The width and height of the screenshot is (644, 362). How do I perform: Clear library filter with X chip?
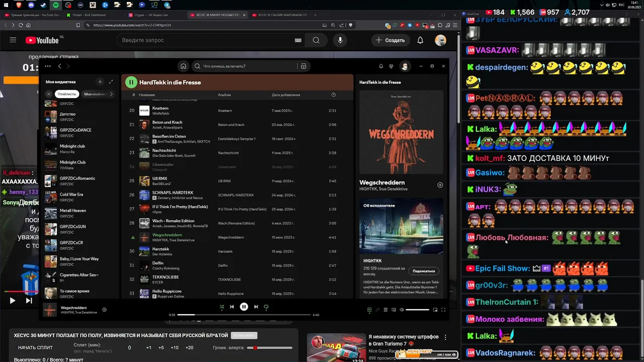tap(49, 94)
